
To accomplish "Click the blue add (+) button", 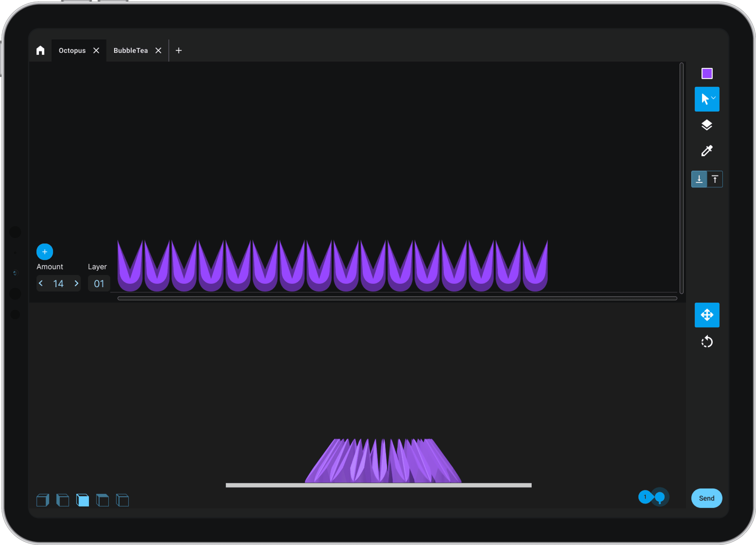I will (x=45, y=252).
